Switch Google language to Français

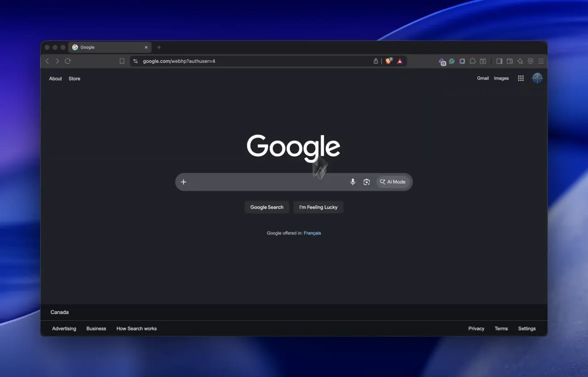coord(312,233)
